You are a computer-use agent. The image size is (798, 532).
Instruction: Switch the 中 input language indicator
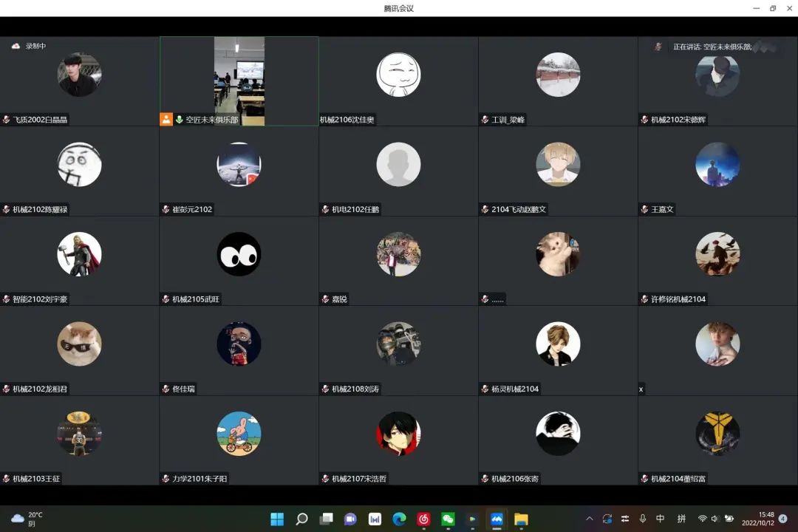point(661,519)
